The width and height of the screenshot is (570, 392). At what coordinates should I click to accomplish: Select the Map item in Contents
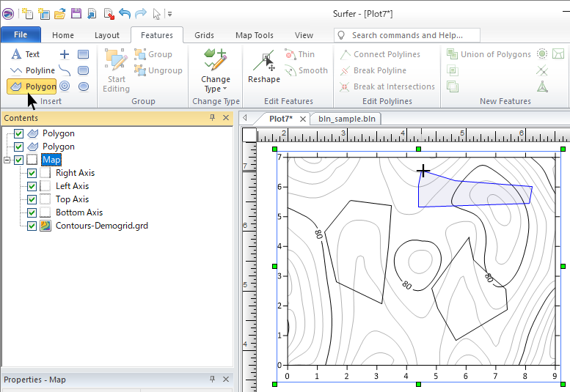coord(51,160)
